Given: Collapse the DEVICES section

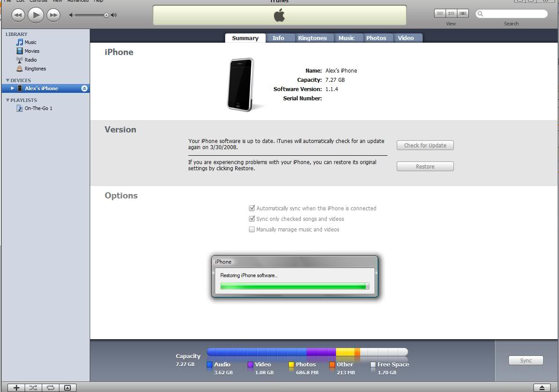Looking at the screenshot, I should [7, 81].
